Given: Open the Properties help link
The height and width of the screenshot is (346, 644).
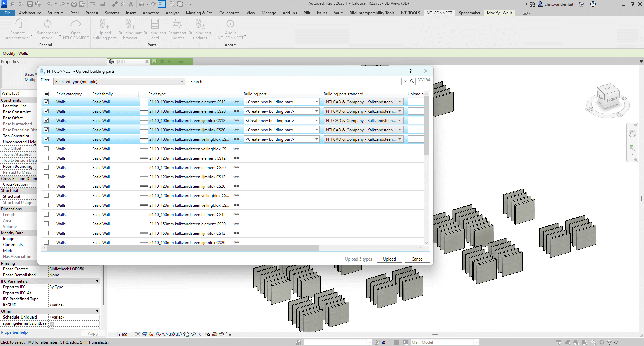Looking at the screenshot, I should [x=14, y=332].
